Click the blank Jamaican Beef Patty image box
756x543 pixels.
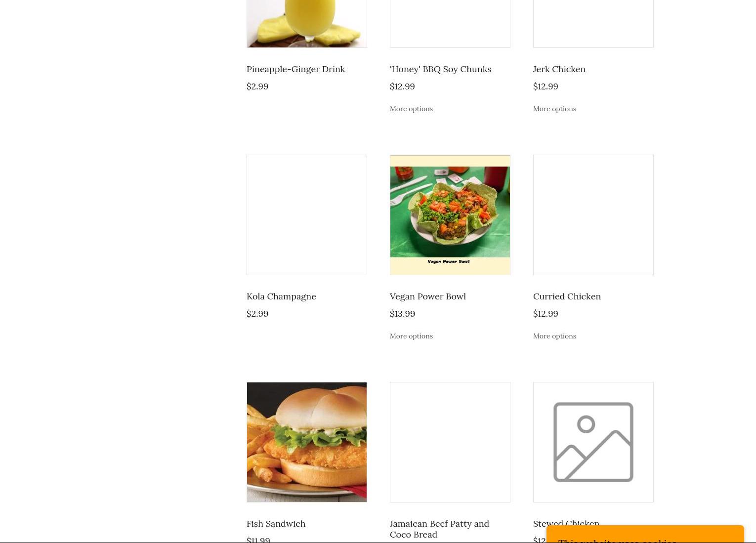[450, 442]
